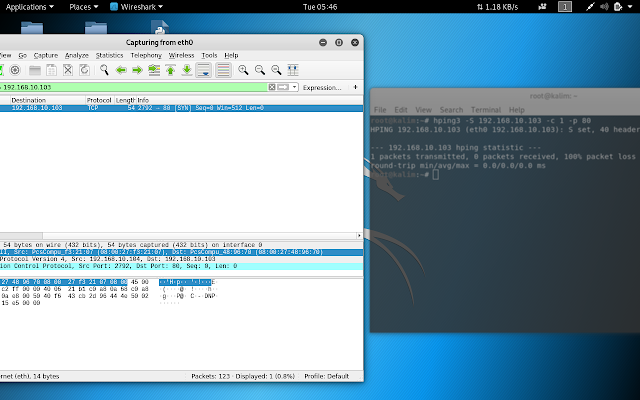Click 'Packets: 123 · Displayed: 1' status text
The height and width of the screenshot is (400, 640).
pos(243,376)
